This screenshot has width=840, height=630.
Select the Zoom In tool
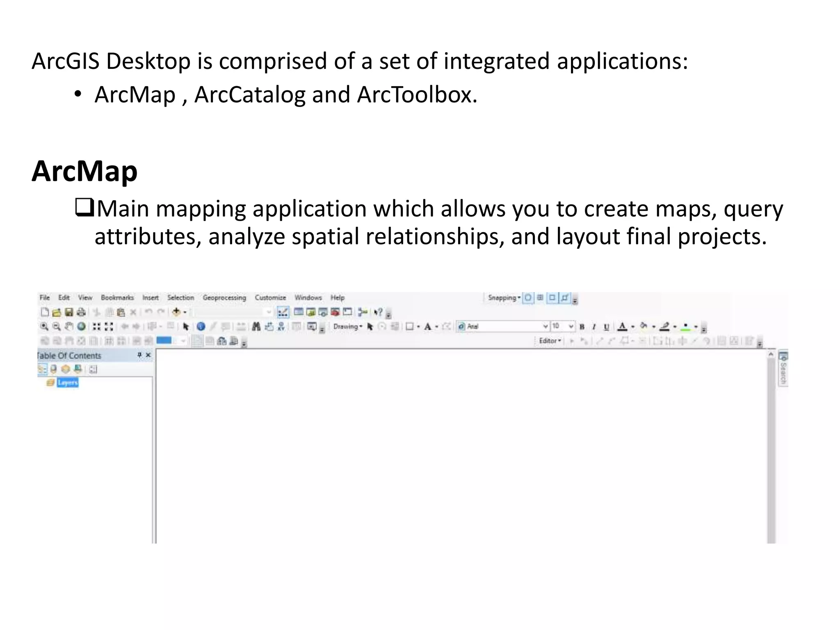click(44, 326)
